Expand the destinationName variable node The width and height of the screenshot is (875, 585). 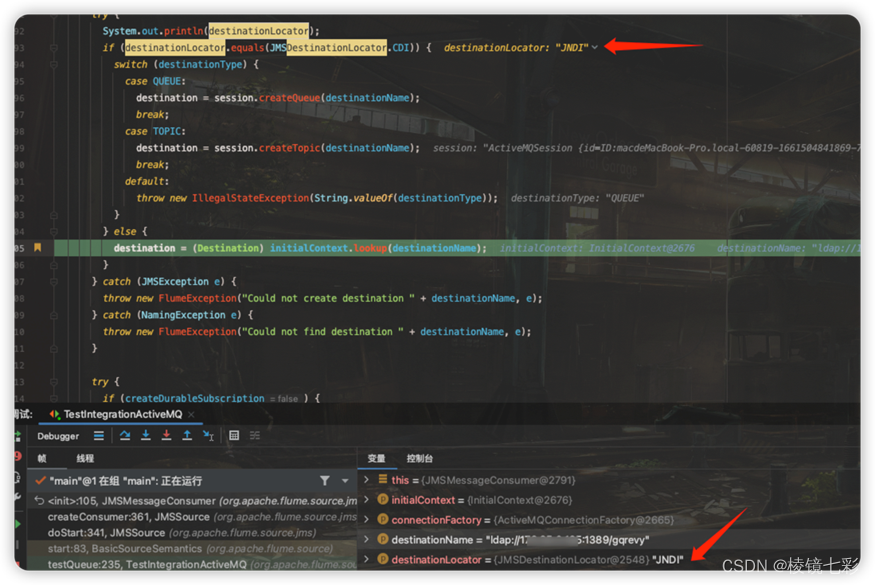tap(366, 539)
